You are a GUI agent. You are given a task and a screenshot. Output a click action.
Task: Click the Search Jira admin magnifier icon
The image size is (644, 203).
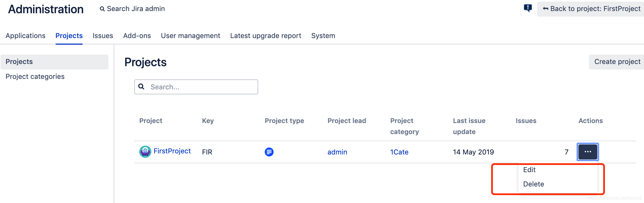point(102,9)
